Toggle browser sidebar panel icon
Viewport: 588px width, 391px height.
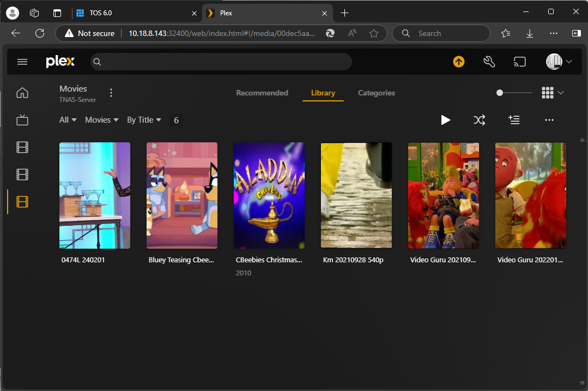point(577,33)
